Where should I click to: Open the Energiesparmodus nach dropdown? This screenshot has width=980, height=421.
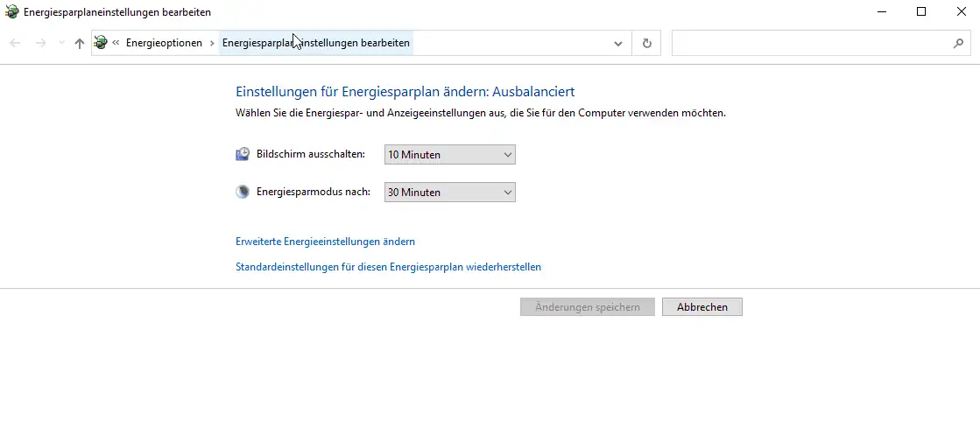point(450,193)
